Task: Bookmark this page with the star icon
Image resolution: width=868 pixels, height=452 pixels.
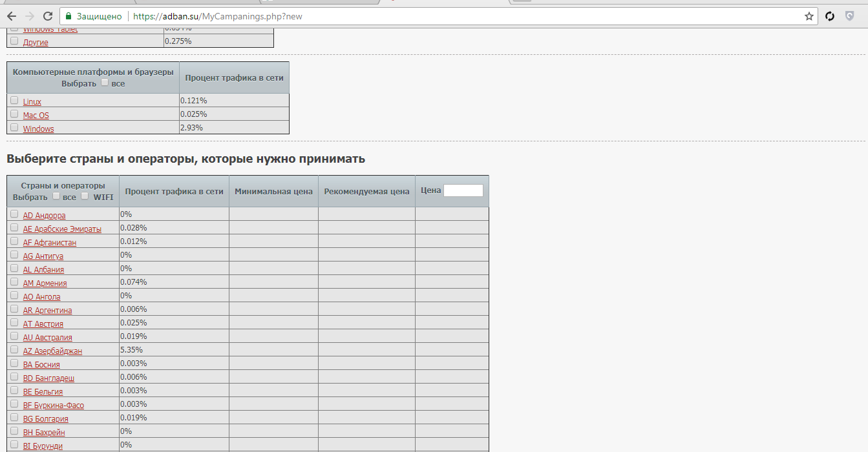Action: [x=809, y=16]
